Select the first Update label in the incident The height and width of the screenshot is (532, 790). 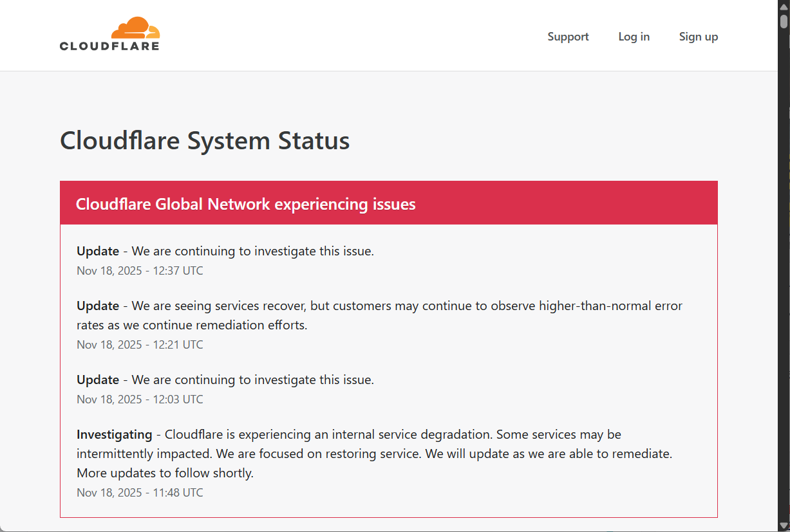coord(97,251)
